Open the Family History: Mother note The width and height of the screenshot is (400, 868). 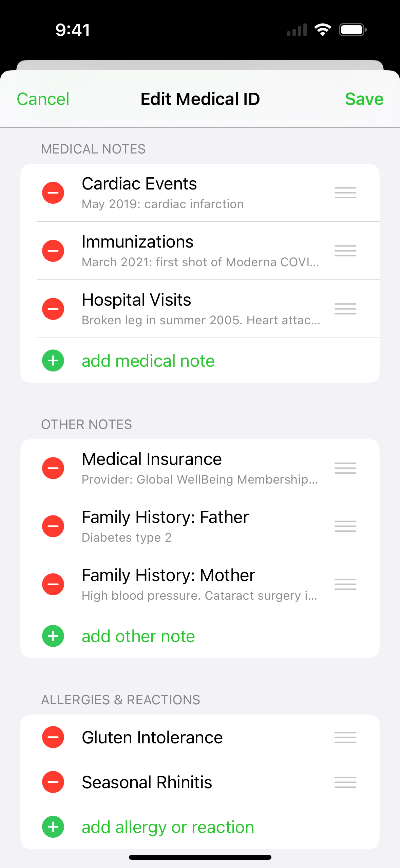tap(200, 584)
